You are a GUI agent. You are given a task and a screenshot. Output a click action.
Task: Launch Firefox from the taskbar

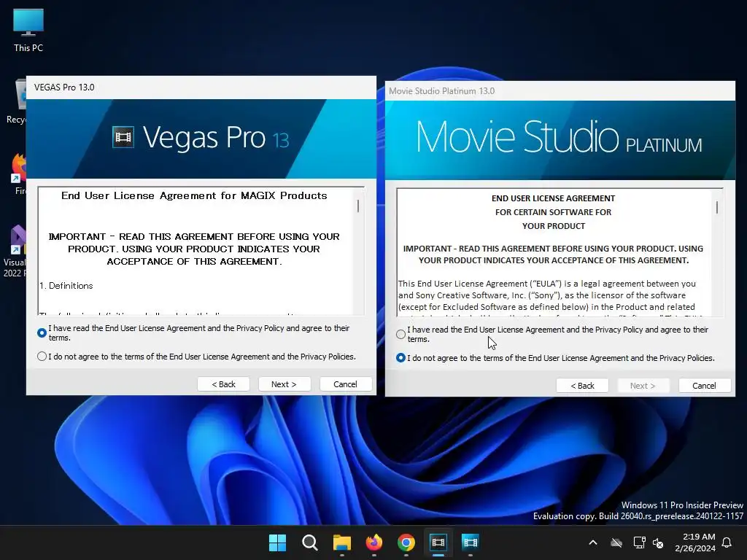click(x=374, y=542)
